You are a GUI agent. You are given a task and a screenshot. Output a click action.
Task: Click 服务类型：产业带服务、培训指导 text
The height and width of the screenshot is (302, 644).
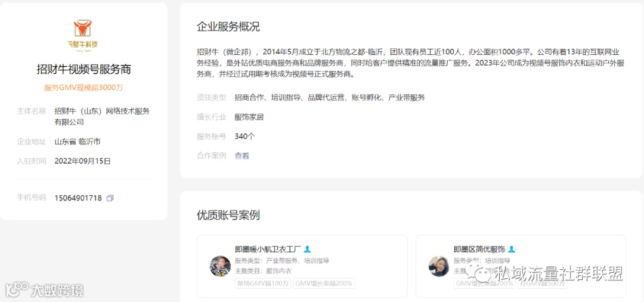click(x=282, y=260)
